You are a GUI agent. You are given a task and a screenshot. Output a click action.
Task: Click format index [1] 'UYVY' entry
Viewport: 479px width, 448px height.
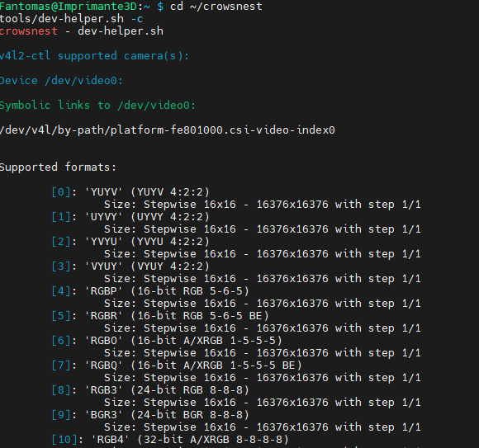coord(130,217)
